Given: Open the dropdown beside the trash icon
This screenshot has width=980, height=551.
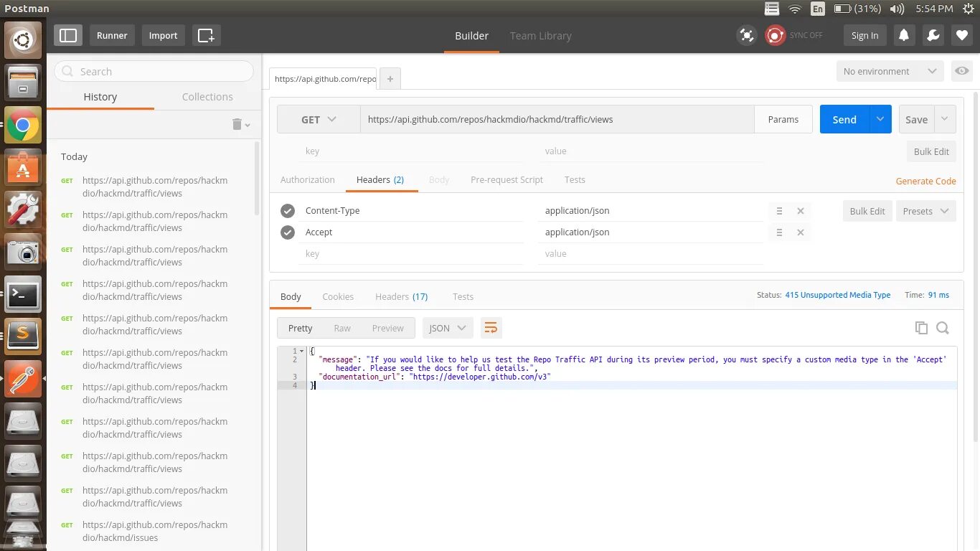Looking at the screenshot, I should [x=248, y=126].
